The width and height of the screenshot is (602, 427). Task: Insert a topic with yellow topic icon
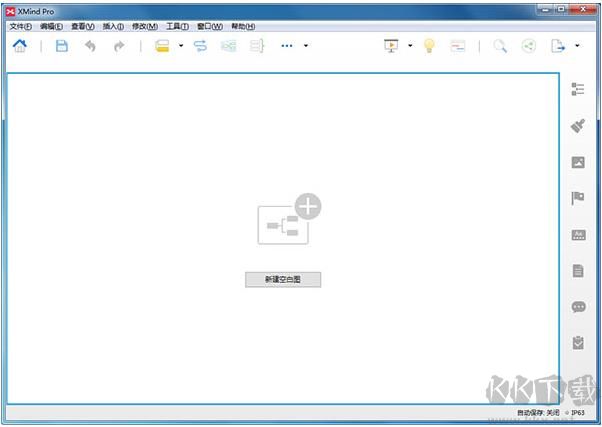click(162, 46)
